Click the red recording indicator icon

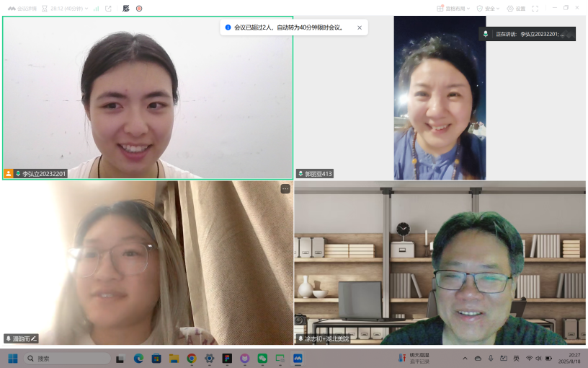coord(139,9)
